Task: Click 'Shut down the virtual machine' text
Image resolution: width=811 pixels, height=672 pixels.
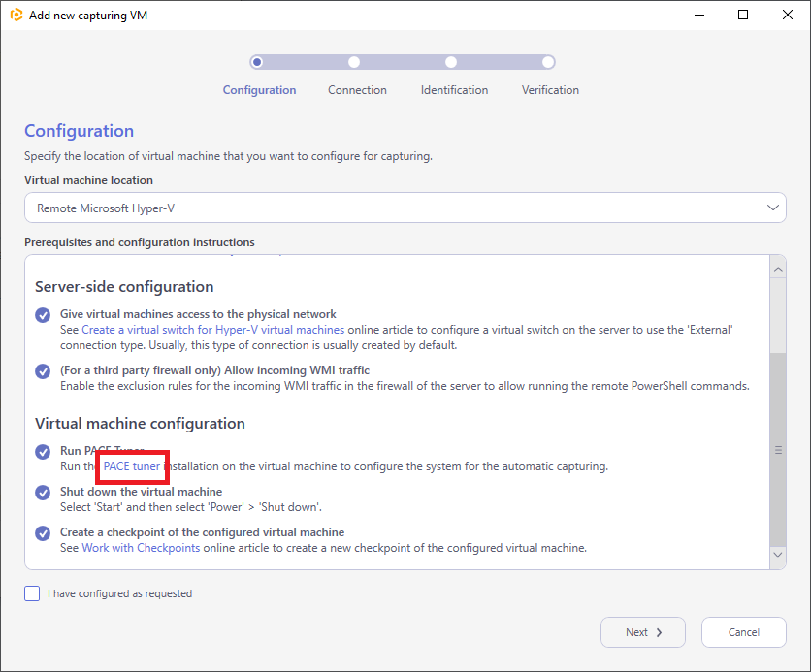Action: (142, 492)
